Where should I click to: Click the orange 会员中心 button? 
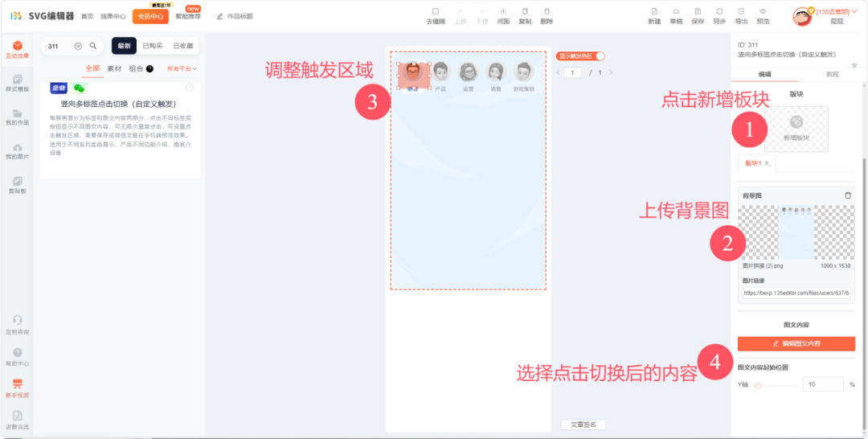(150, 17)
